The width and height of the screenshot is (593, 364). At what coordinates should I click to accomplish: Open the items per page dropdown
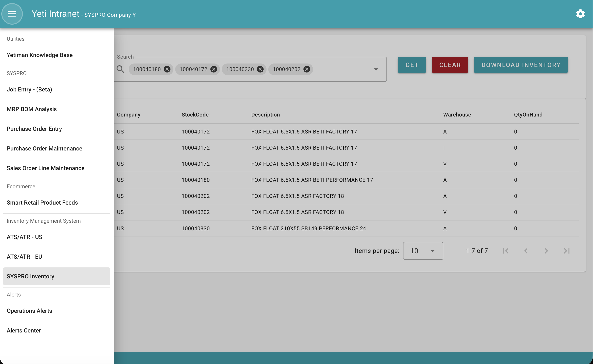coord(423,251)
